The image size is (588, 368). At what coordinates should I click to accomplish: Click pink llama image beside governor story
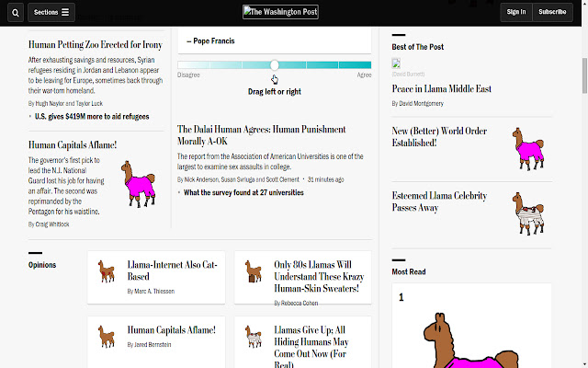[x=139, y=184]
